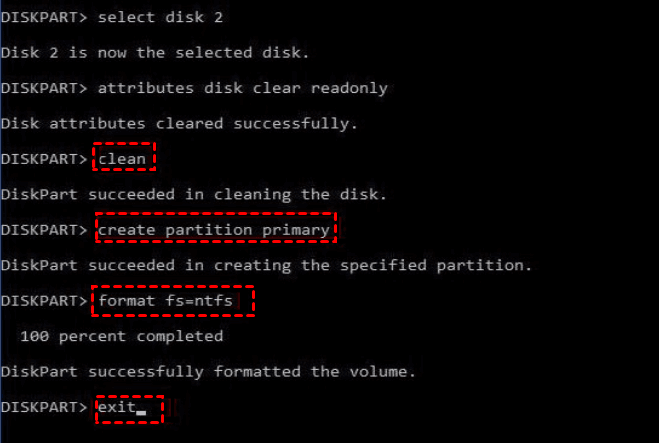The height and width of the screenshot is (443, 659).
Task: Click the blinking underscore cursor after exit
Action: pyautogui.click(x=141, y=410)
